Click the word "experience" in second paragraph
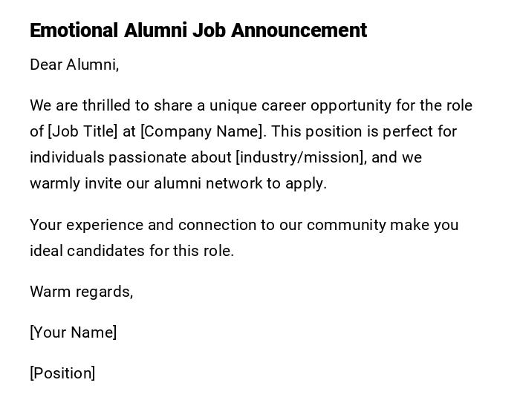 pyautogui.click(x=102, y=225)
